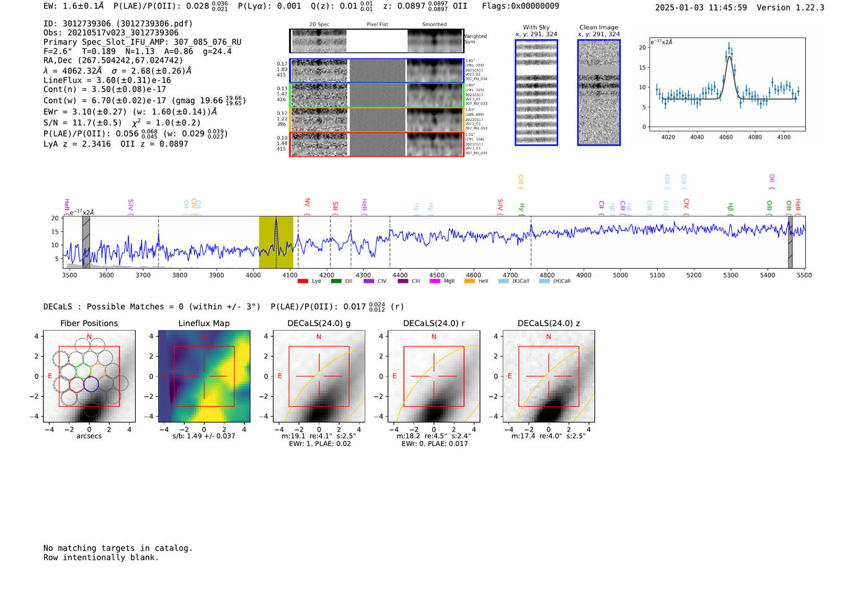The height and width of the screenshot is (591, 868).
Task: Click the green OII legend swatch
Action: (x=336, y=281)
